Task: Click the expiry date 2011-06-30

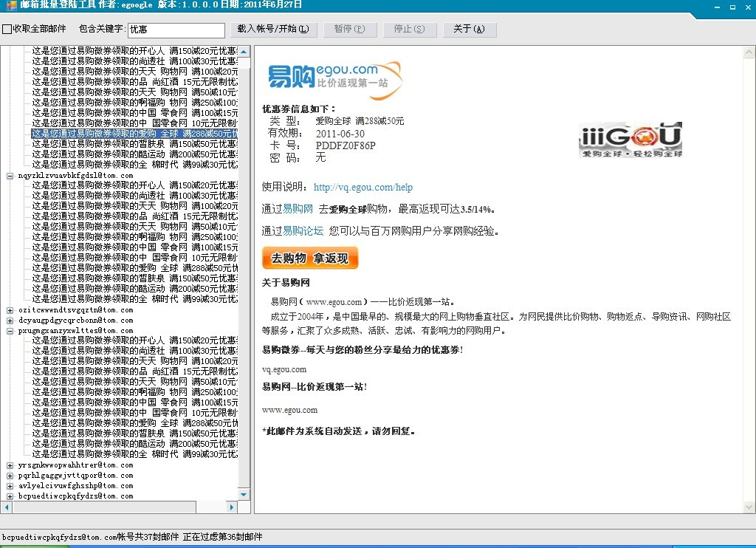Action: 340,134
